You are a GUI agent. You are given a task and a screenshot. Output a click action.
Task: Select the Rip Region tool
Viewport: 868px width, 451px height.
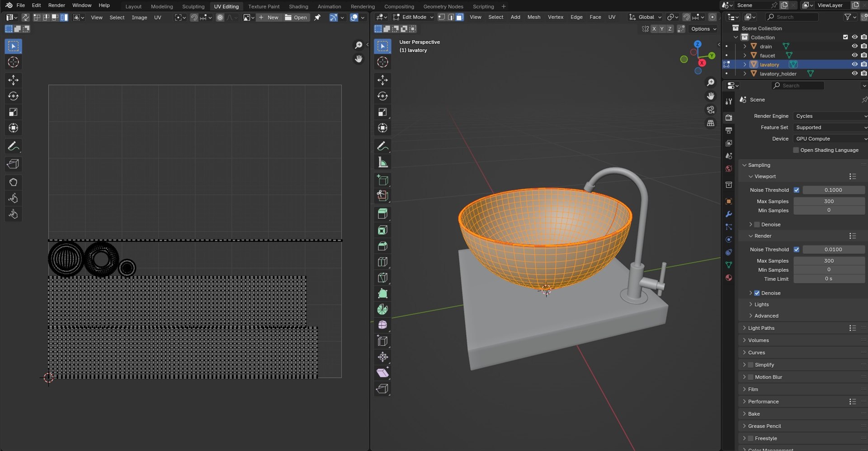tap(382, 389)
